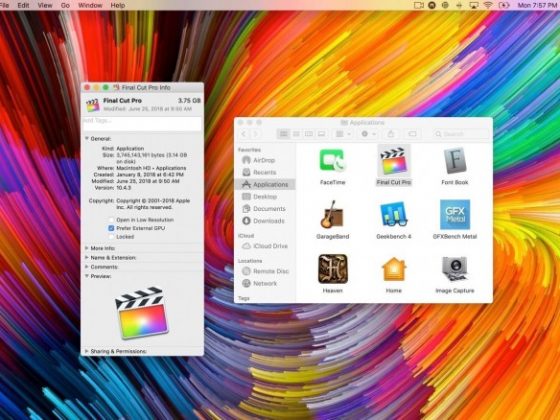Select the Geekbench 4 app icon
The height and width of the screenshot is (420, 560).
point(394,214)
